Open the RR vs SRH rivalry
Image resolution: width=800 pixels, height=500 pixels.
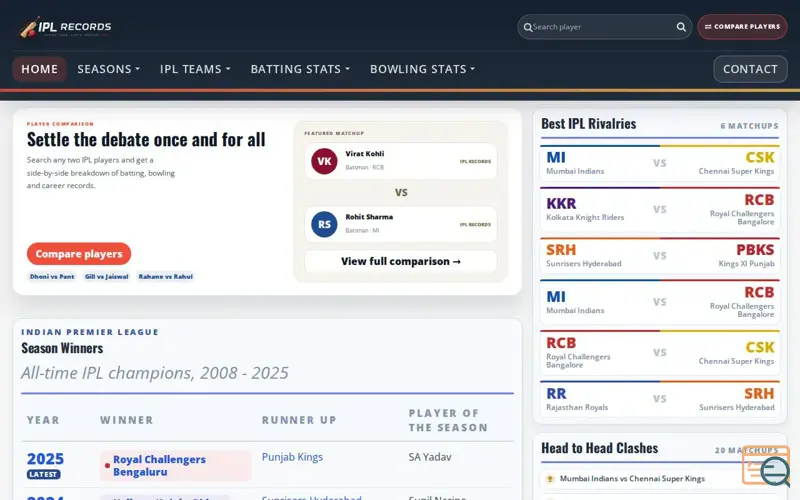click(660, 398)
